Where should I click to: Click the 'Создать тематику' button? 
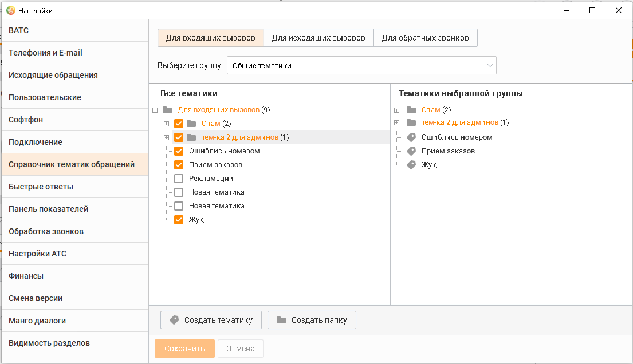(211, 320)
